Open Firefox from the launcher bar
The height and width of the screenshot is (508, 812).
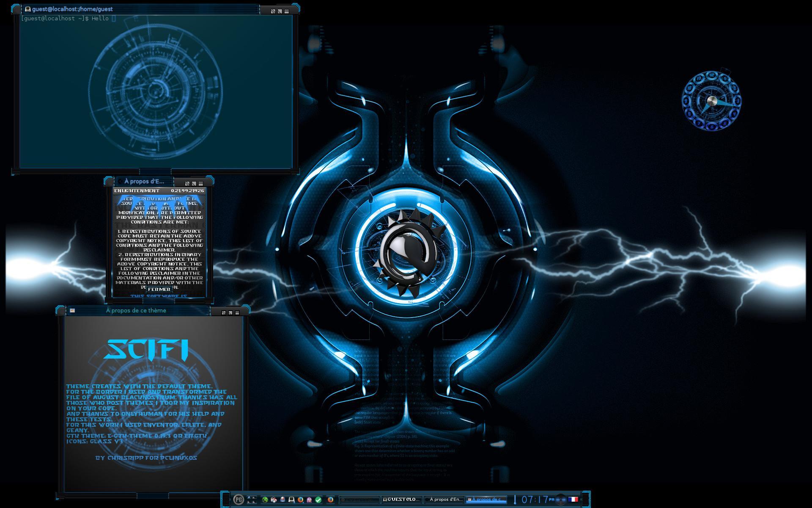[300, 500]
